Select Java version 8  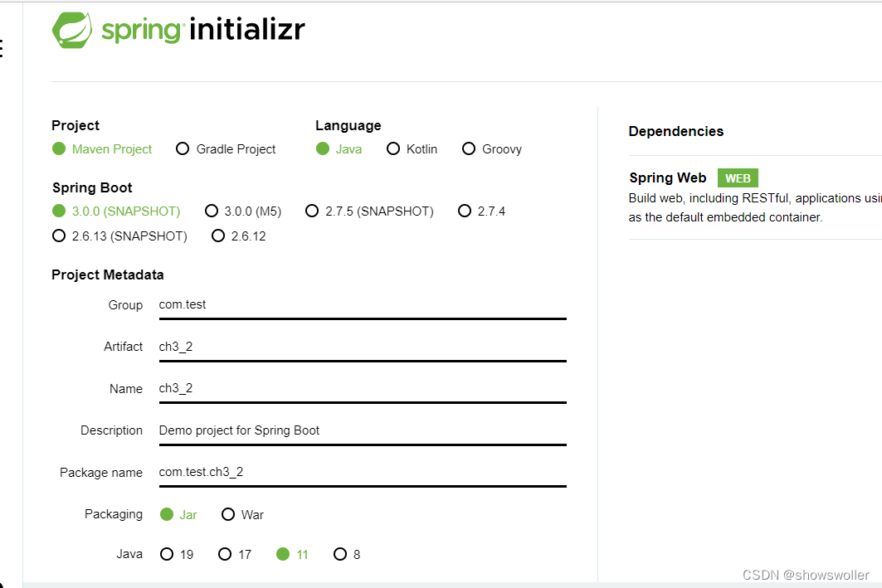coord(340,554)
